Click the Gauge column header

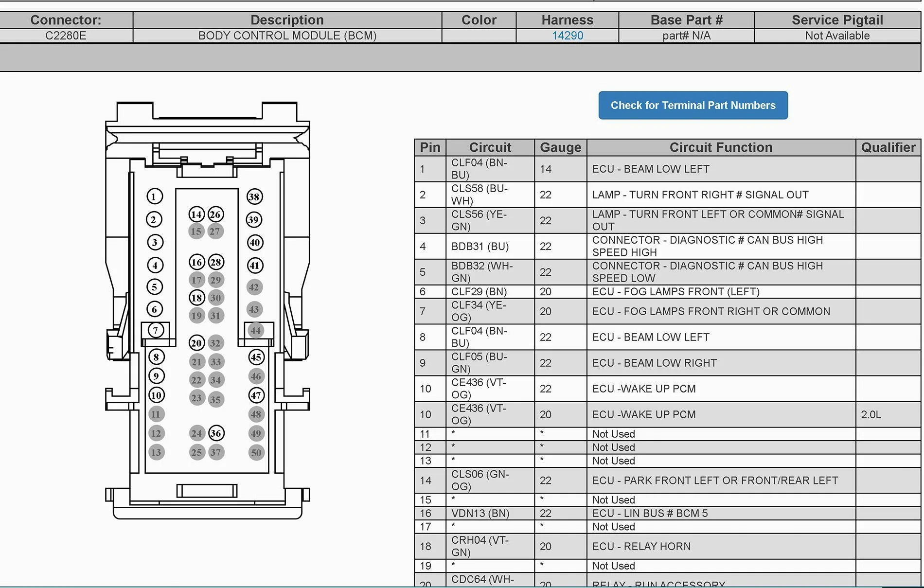click(560, 147)
